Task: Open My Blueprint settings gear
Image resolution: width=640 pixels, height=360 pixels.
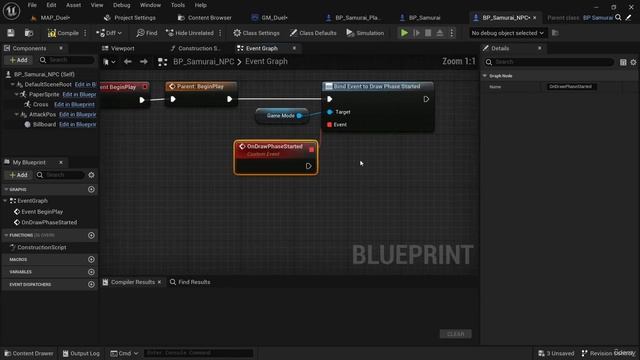Action: [x=91, y=175]
